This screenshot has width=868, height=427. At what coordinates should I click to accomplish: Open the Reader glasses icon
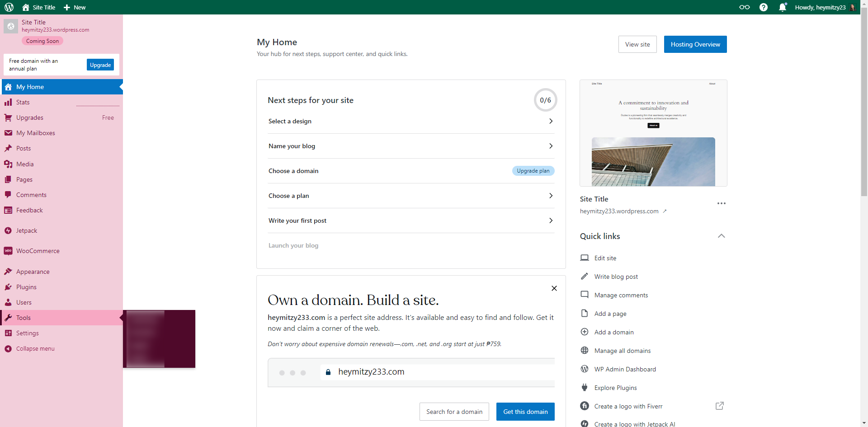[x=744, y=7]
